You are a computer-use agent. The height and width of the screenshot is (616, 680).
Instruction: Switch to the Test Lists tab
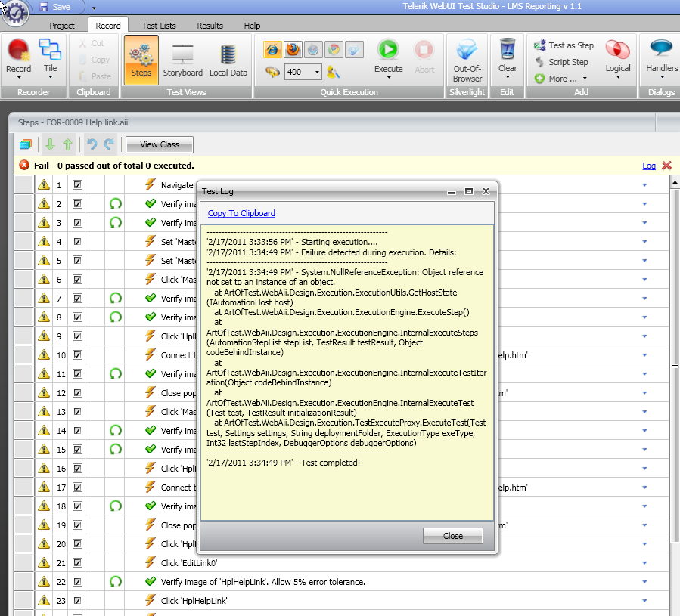pos(159,26)
